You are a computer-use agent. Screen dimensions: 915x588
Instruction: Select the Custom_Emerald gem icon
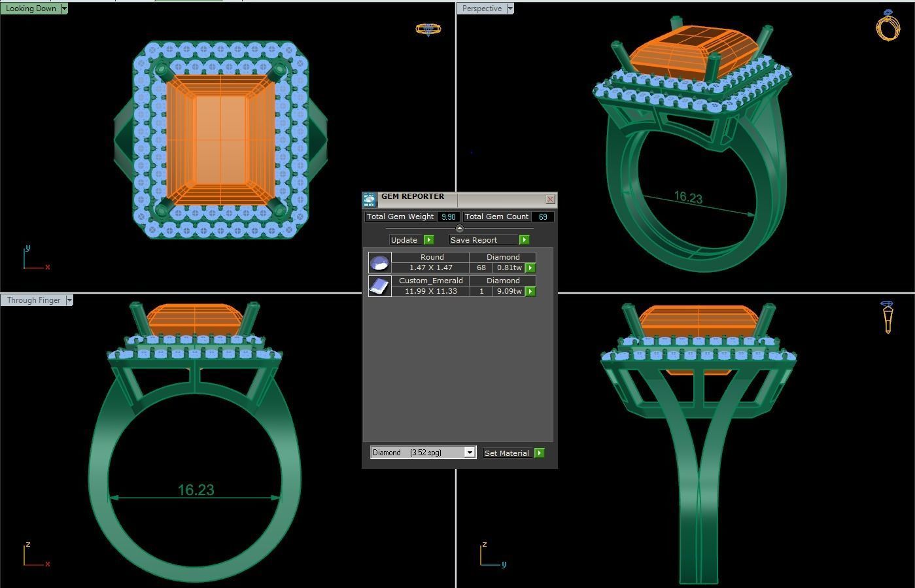click(380, 286)
